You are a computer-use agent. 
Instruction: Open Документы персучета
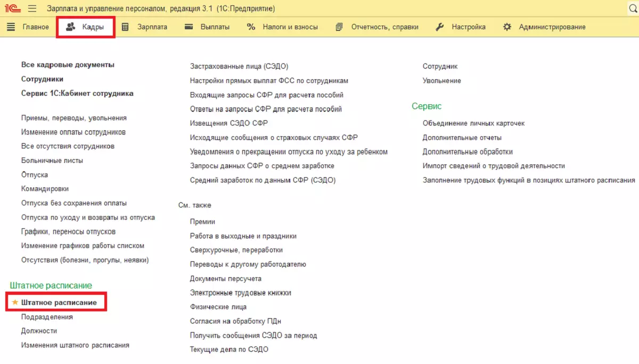(x=226, y=278)
